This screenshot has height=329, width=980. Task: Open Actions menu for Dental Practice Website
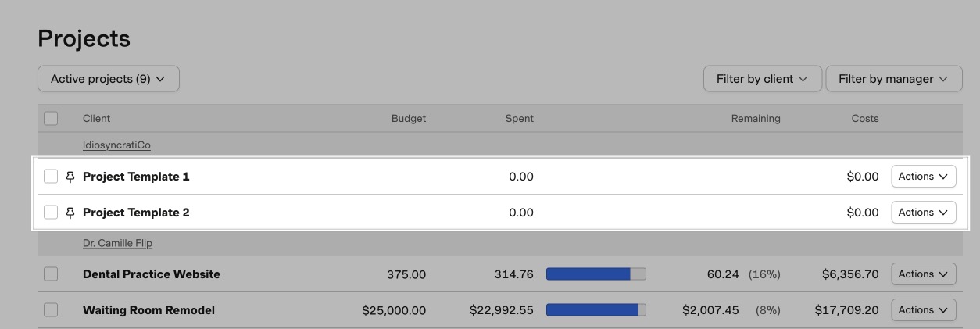pyautogui.click(x=923, y=274)
